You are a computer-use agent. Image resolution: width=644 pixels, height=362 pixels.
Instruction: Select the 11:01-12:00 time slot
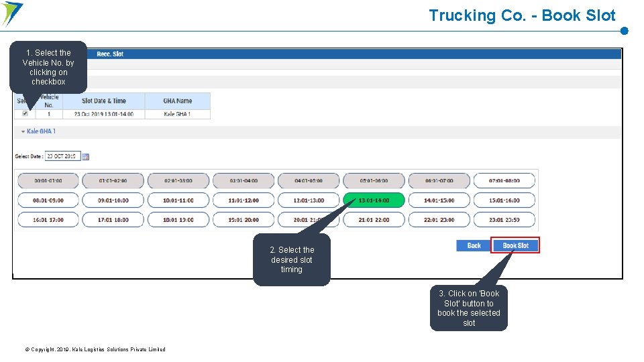click(244, 200)
